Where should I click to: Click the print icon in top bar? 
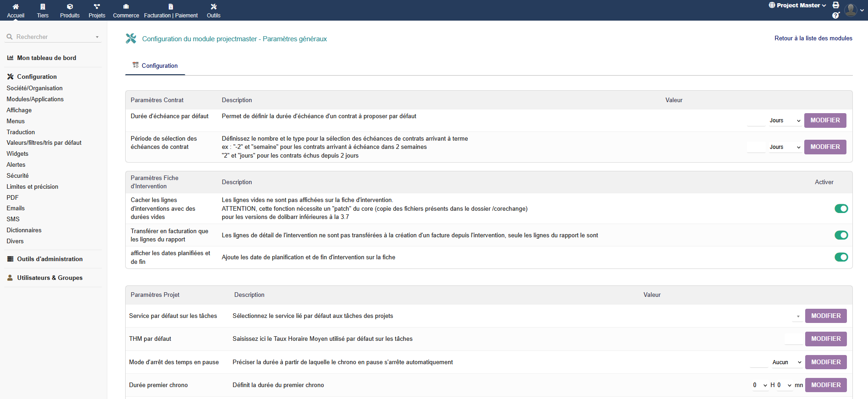[836, 5]
